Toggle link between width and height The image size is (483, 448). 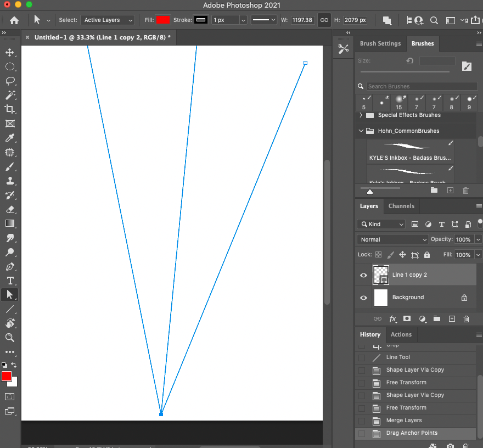[x=324, y=20]
